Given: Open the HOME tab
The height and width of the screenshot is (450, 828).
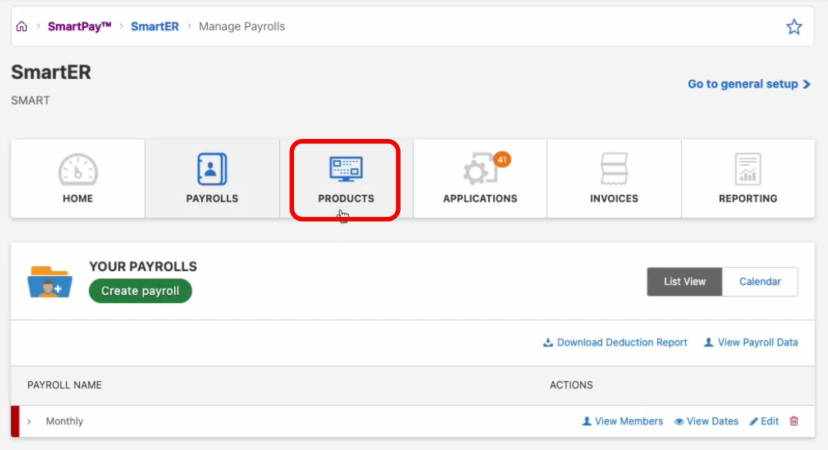Looking at the screenshot, I should pyautogui.click(x=78, y=179).
